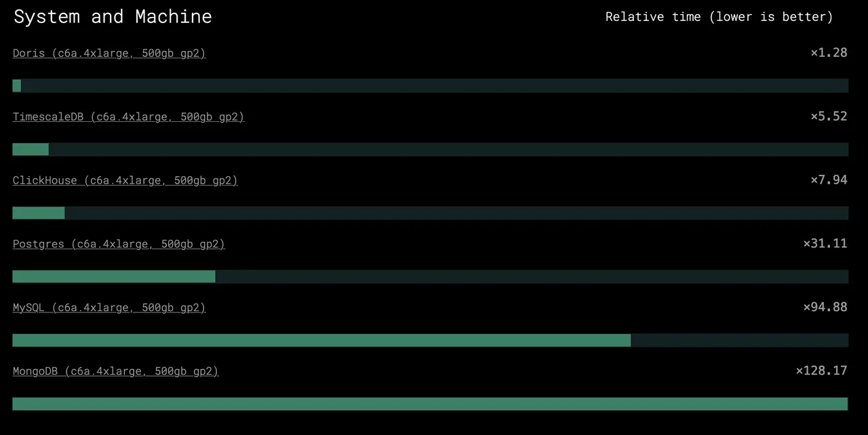The height and width of the screenshot is (435, 868).
Task: Click the MySQL relative time bar
Action: pyautogui.click(x=431, y=340)
